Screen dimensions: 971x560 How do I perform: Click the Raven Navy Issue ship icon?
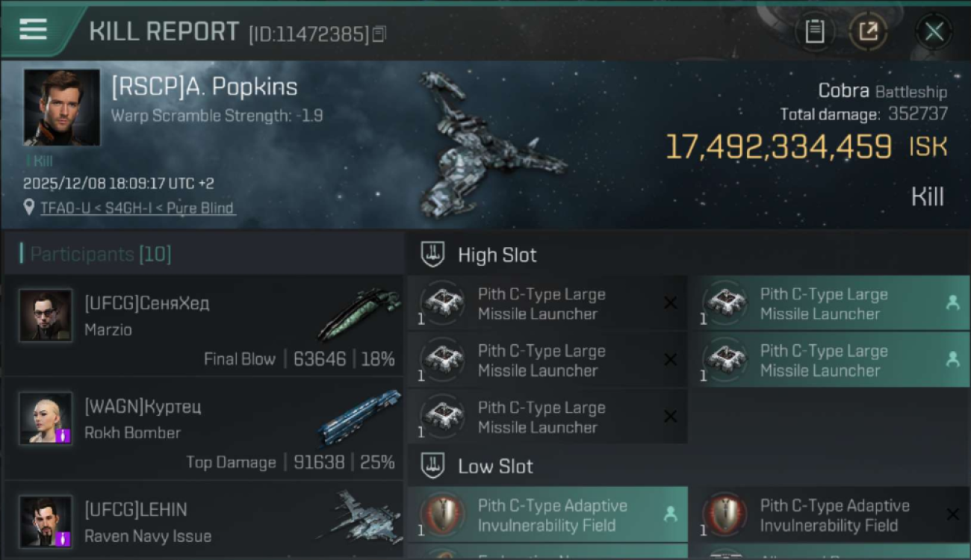[x=360, y=515]
